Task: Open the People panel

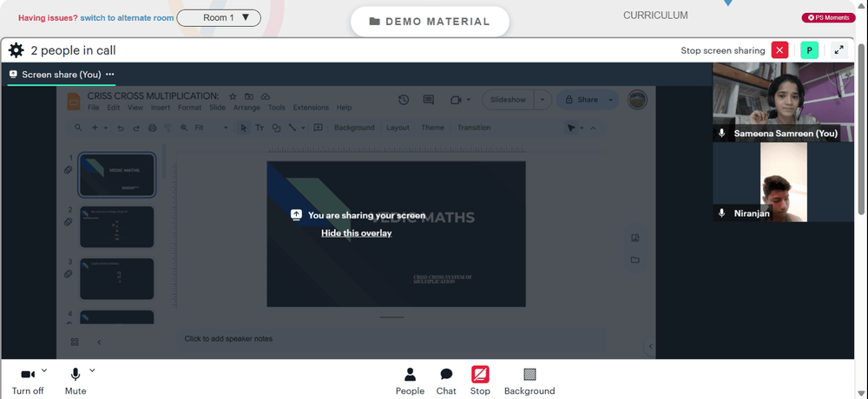Action: tap(410, 381)
